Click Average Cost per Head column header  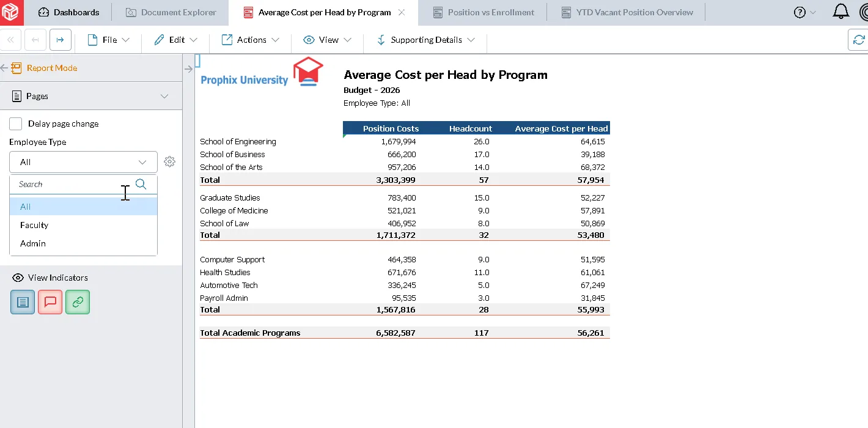click(561, 128)
